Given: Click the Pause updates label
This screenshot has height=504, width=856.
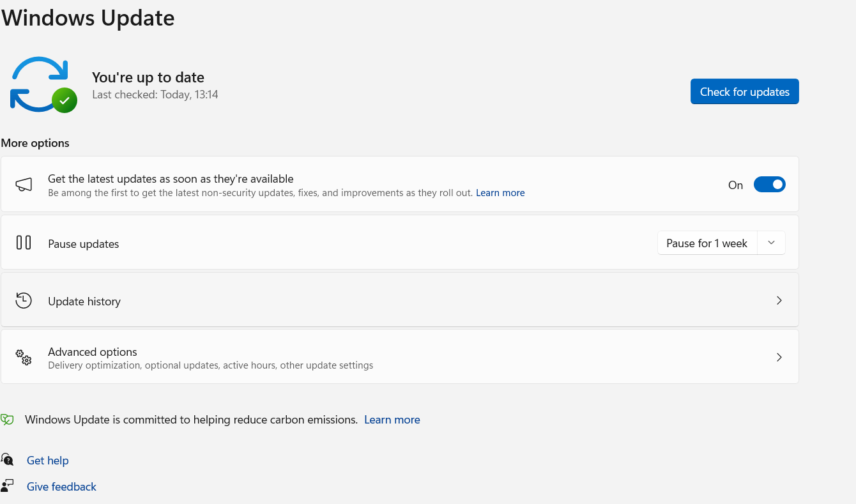Looking at the screenshot, I should point(84,243).
